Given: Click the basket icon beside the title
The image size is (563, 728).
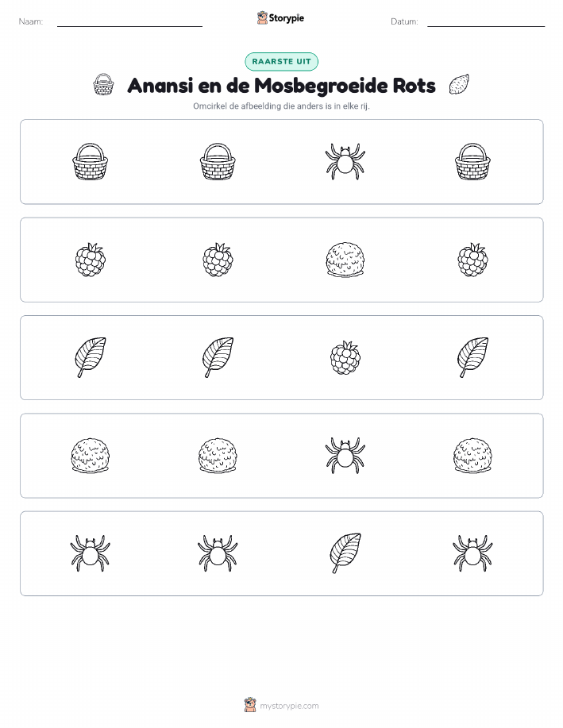Looking at the screenshot, I should pyautogui.click(x=103, y=84).
